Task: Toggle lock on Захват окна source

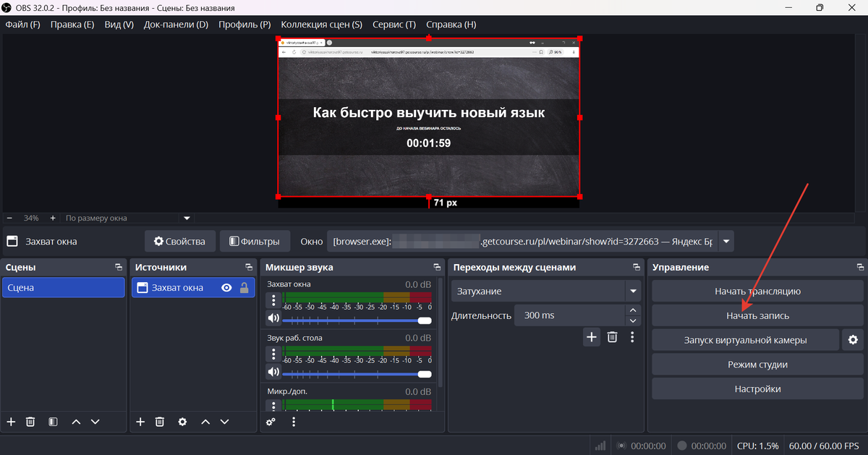Action: 244,288
